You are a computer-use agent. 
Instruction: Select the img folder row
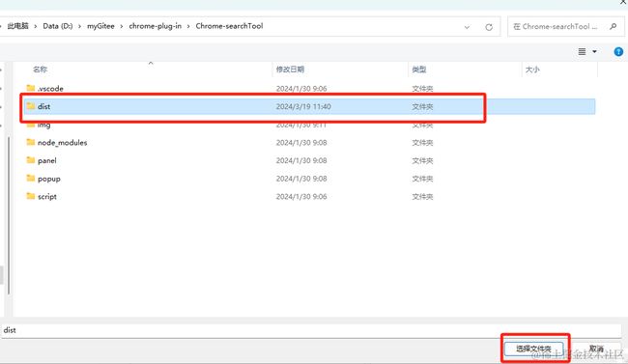click(x=308, y=125)
